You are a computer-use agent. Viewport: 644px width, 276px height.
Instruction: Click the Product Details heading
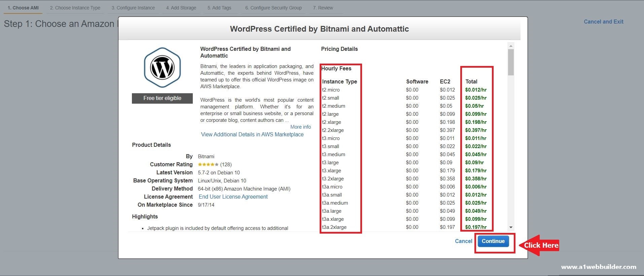[151, 145]
